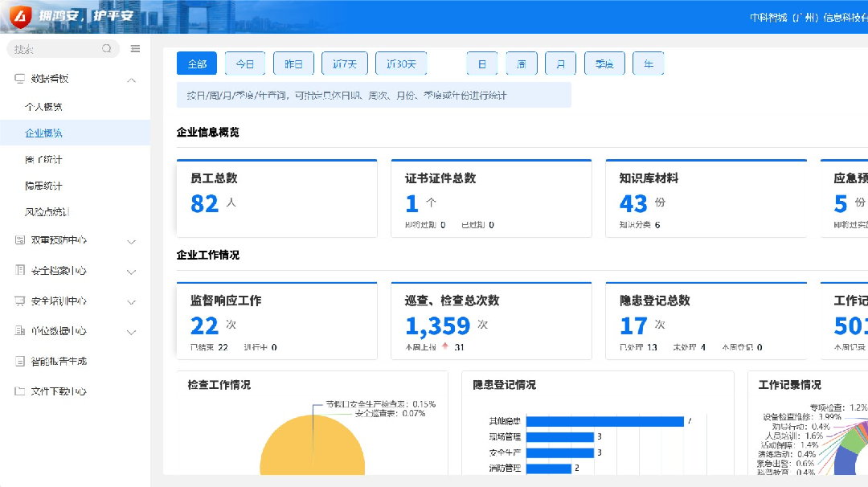Viewport: 868px width, 487px height.
Task: Click the magnifier icon in sidebar search
Action: pos(107,49)
